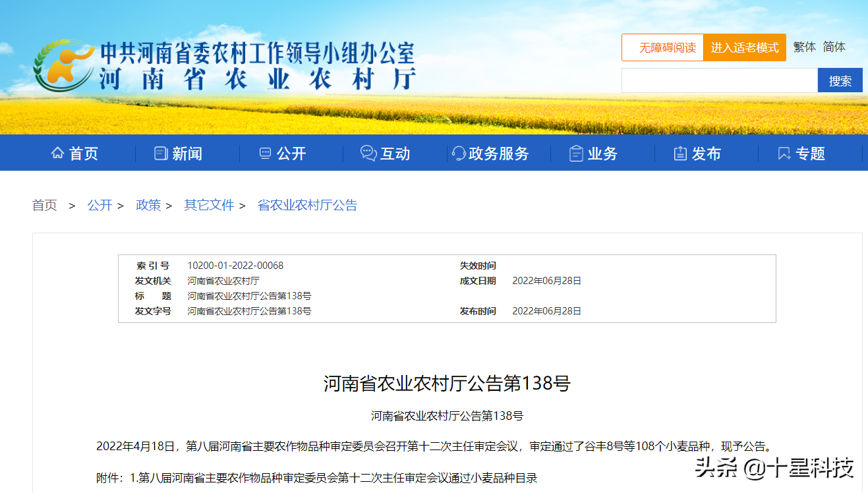The height and width of the screenshot is (493, 868).
Task: Enable 无障碍阅读 accessibility mode
Action: point(662,47)
